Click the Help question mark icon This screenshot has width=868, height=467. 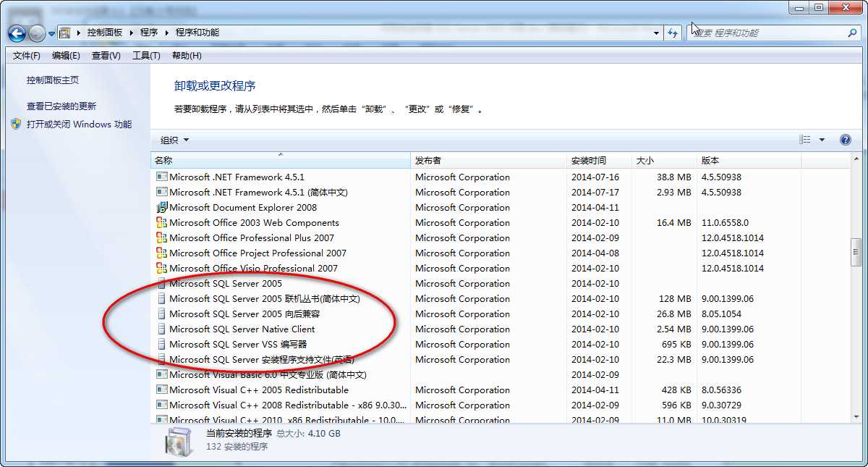(x=845, y=139)
